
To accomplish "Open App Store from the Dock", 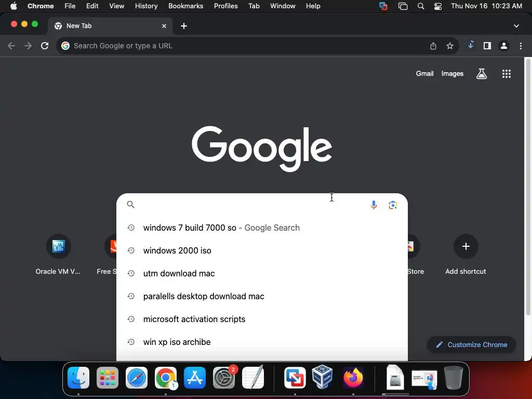I will tap(195, 378).
